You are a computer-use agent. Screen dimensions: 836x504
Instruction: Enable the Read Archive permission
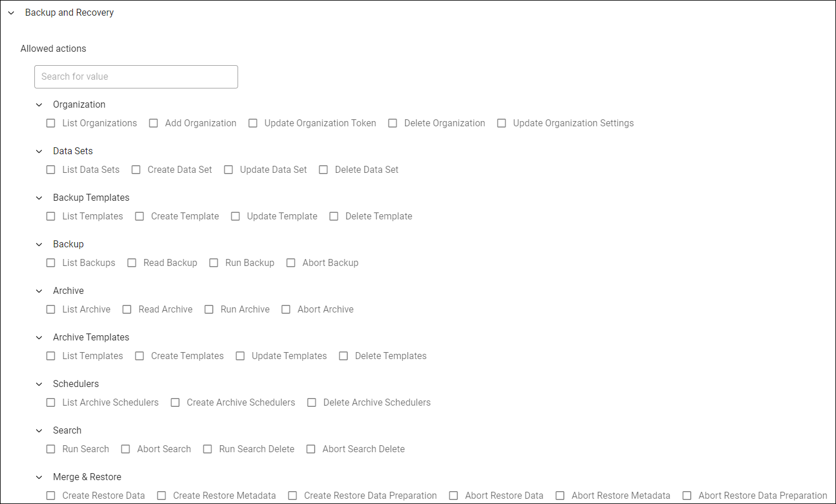pyautogui.click(x=127, y=309)
